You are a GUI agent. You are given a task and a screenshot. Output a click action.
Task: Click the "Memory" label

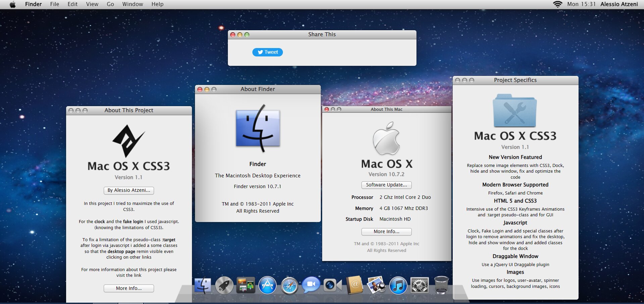pos(364,208)
